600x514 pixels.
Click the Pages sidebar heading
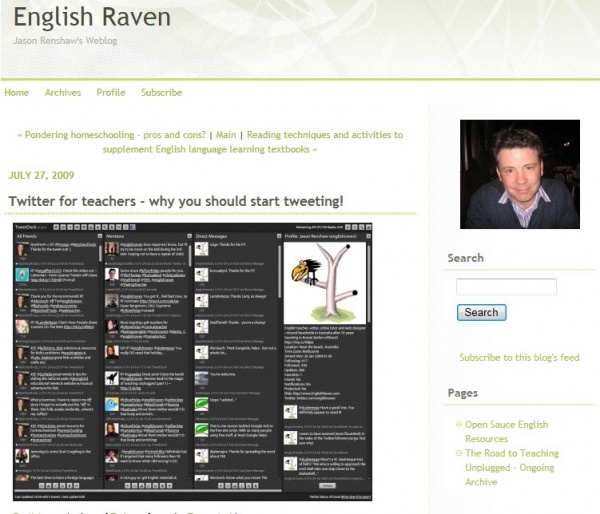point(463,393)
